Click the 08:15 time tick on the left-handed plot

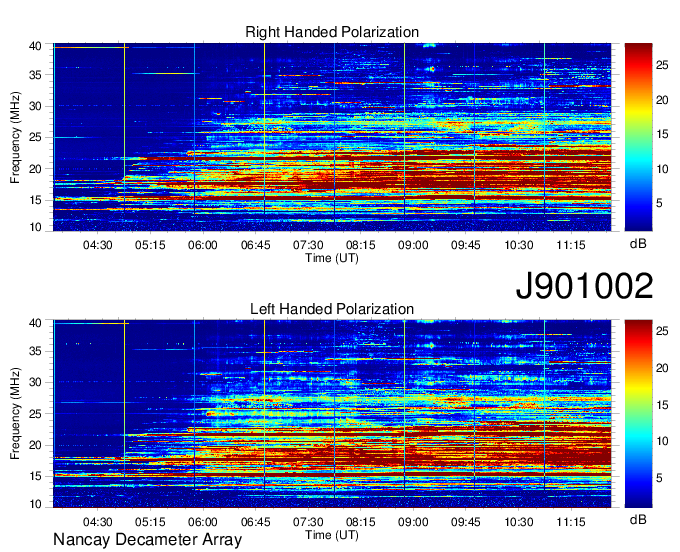coord(360,522)
